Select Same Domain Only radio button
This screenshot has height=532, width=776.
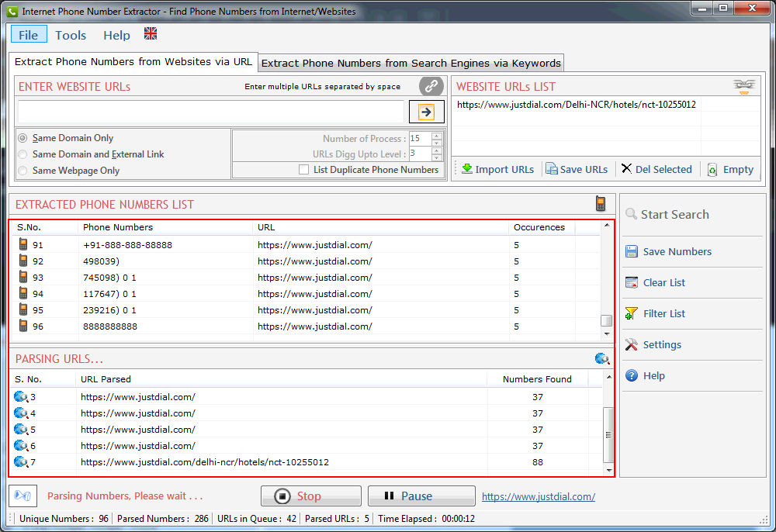[x=23, y=138]
